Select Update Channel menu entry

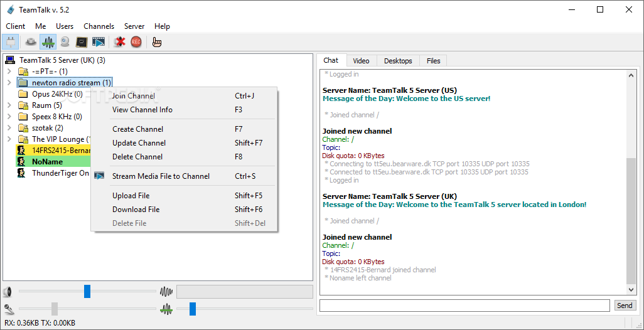[x=184, y=143]
